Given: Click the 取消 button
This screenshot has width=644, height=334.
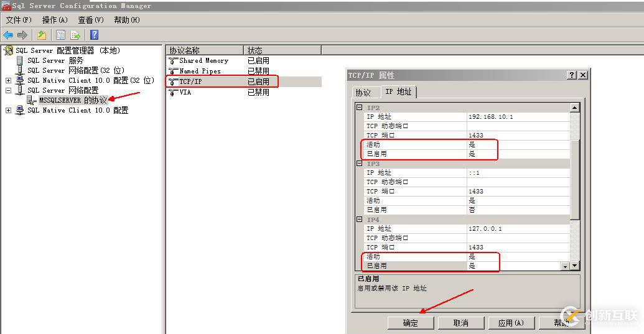Looking at the screenshot, I should pyautogui.click(x=461, y=323).
